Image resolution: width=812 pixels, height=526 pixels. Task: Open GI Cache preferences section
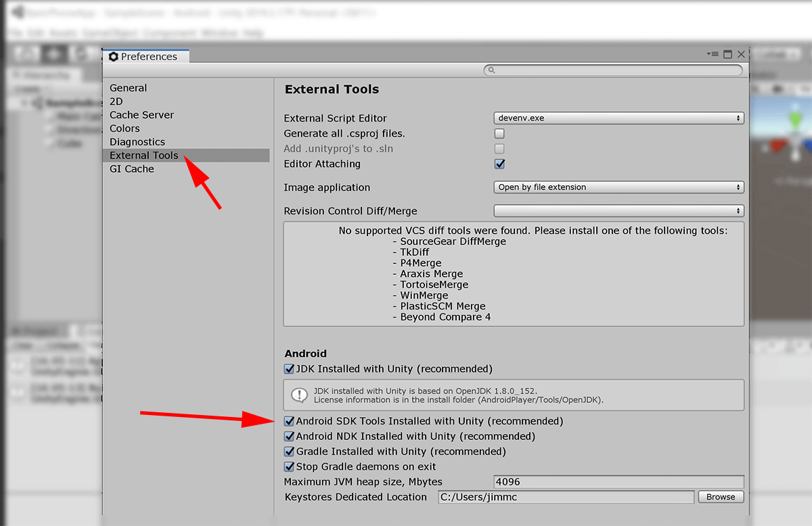pyautogui.click(x=132, y=169)
